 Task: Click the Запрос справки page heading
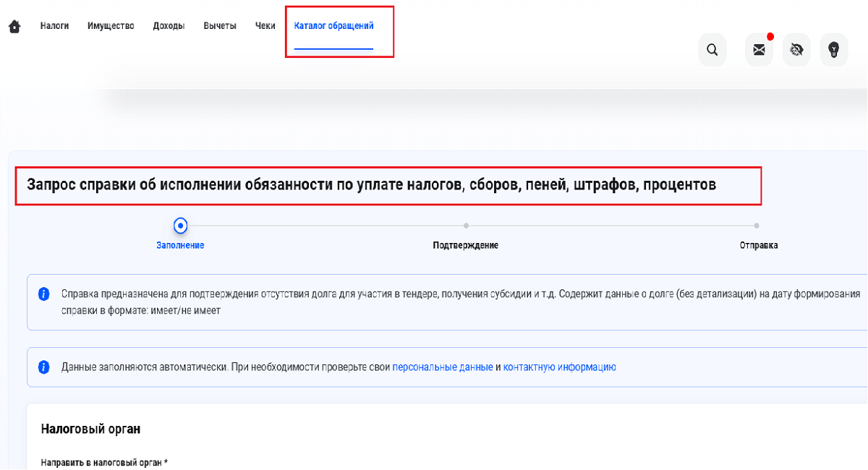click(371, 185)
